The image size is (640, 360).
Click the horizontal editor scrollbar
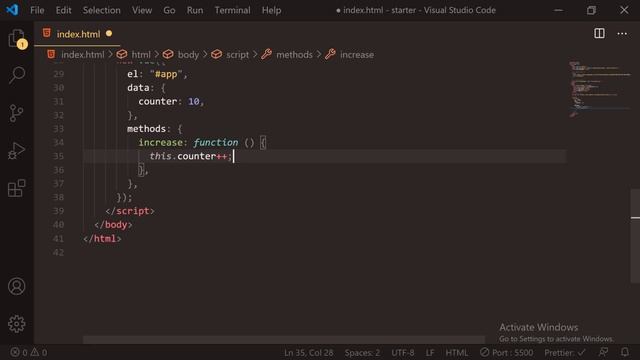[x=284, y=340]
